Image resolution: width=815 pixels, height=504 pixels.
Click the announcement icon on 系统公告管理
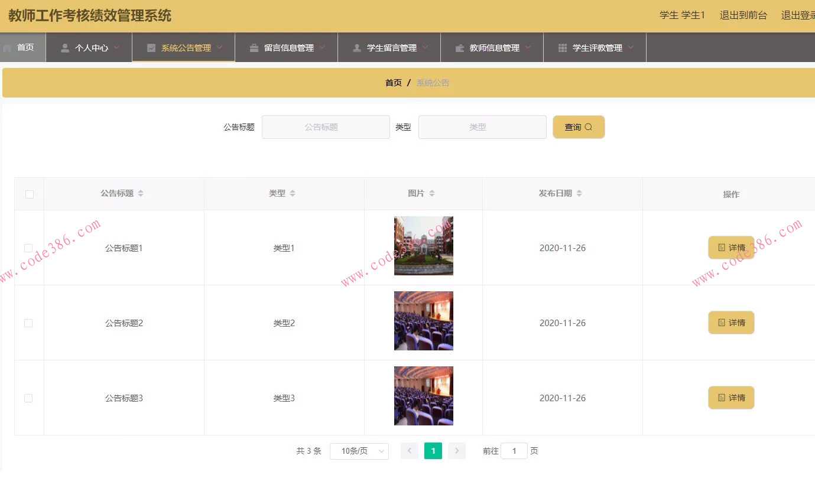tap(150, 47)
